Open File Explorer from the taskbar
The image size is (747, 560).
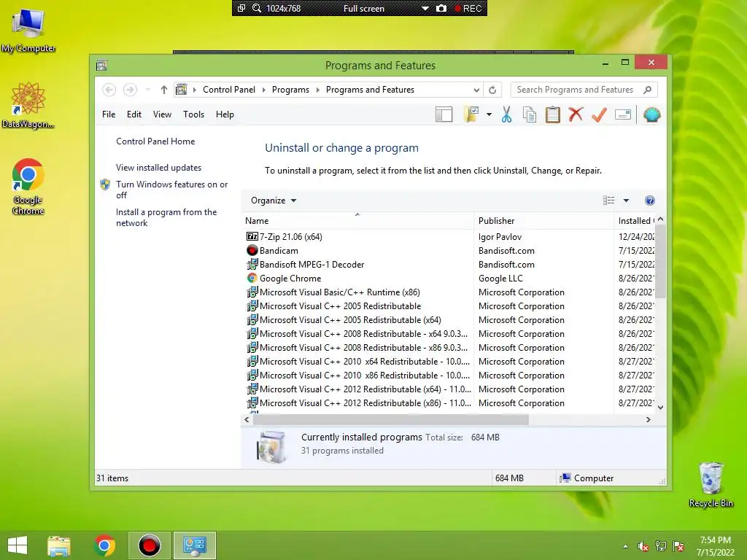[x=59, y=545]
